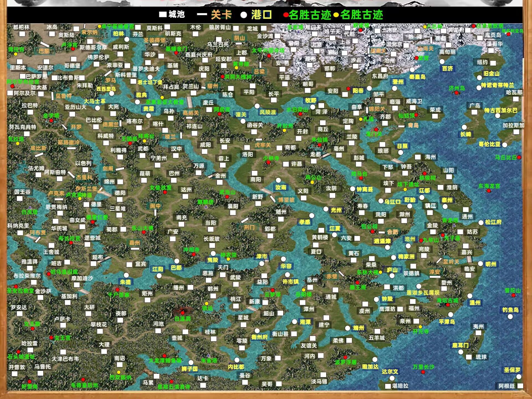
Task: Click the 风陵渡 map label
Action: pos(268,112)
